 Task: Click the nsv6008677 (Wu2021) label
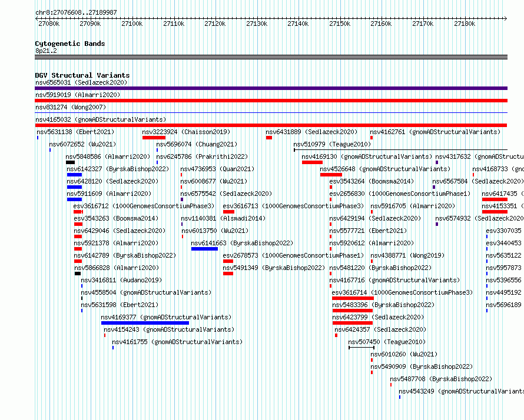coord(214,181)
